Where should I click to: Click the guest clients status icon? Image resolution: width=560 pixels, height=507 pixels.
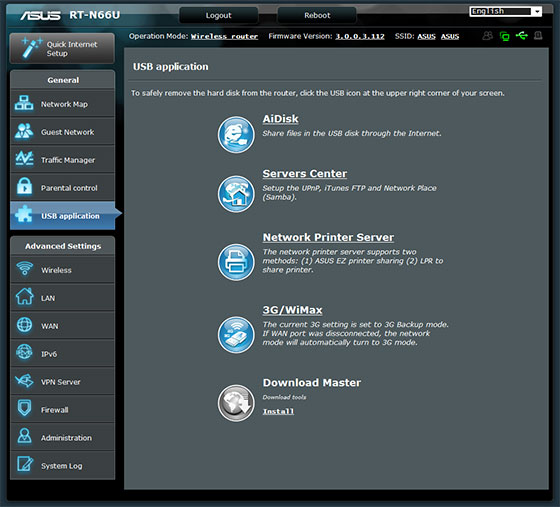pyautogui.click(x=488, y=36)
